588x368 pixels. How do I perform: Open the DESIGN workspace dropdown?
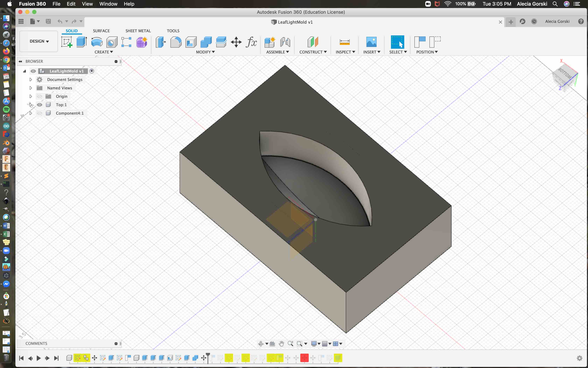[x=39, y=41]
